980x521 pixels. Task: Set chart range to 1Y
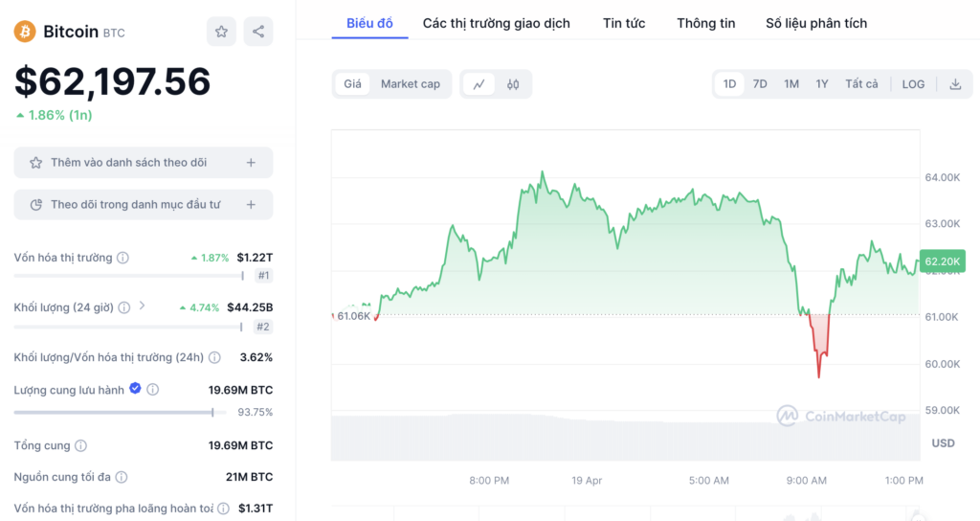(822, 84)
